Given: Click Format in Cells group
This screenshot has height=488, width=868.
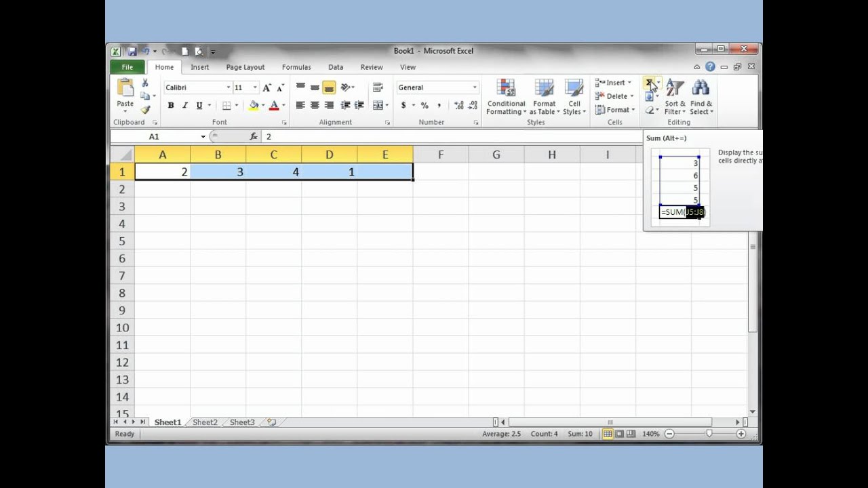Looking at the screenshot, I should tap(616, 110).
